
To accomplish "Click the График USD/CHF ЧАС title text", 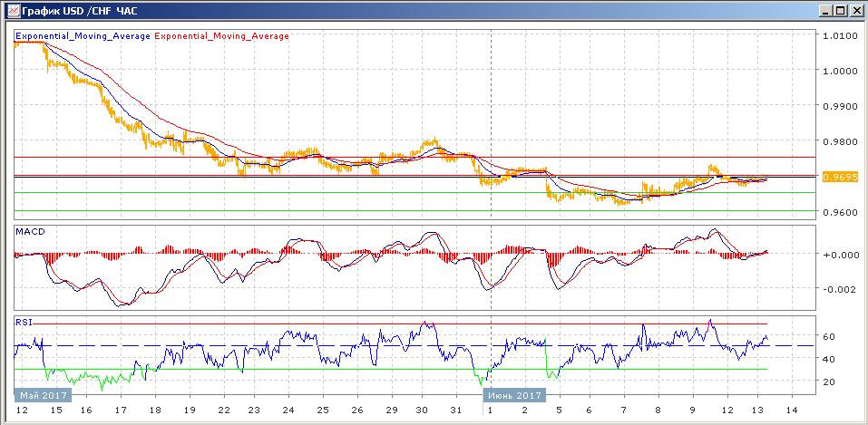I will pos(80,11).
